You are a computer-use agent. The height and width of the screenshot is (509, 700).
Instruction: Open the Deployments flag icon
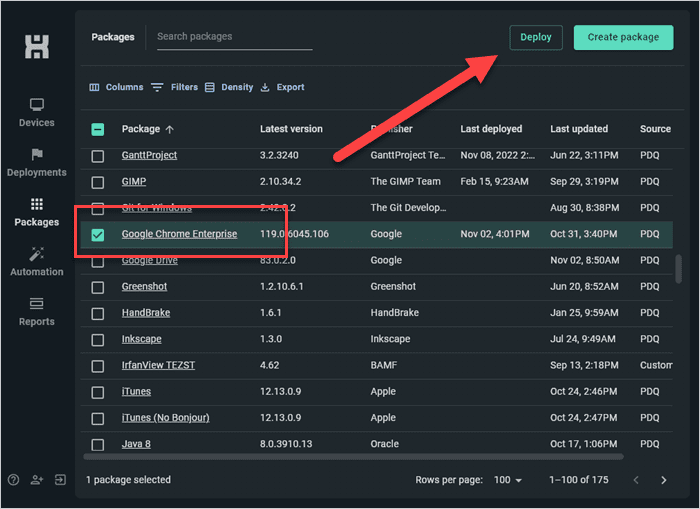(37, 154)
